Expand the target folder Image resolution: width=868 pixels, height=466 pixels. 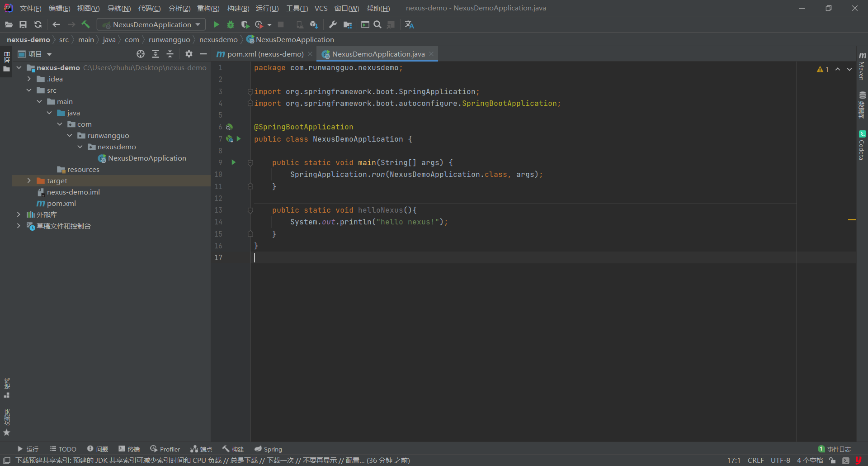tap(29, 181)
